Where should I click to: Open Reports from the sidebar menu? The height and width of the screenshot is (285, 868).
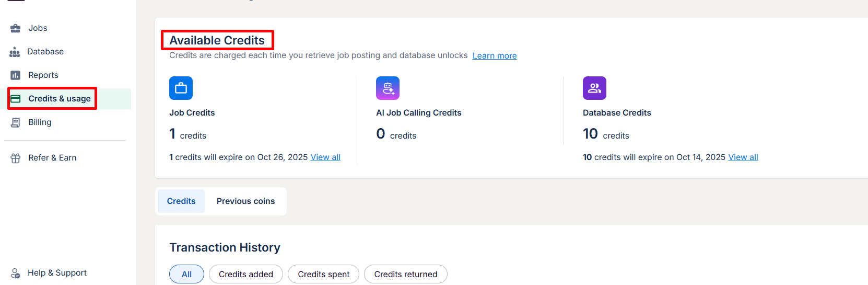43,75
